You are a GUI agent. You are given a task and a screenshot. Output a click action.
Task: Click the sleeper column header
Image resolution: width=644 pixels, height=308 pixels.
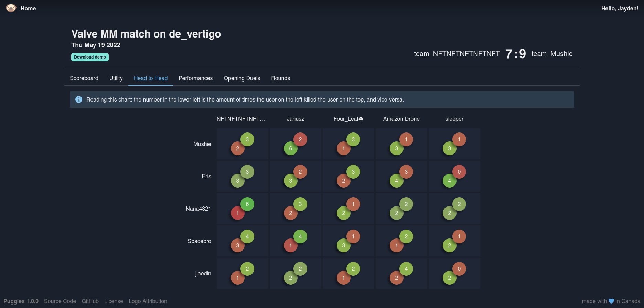point(454,119)
